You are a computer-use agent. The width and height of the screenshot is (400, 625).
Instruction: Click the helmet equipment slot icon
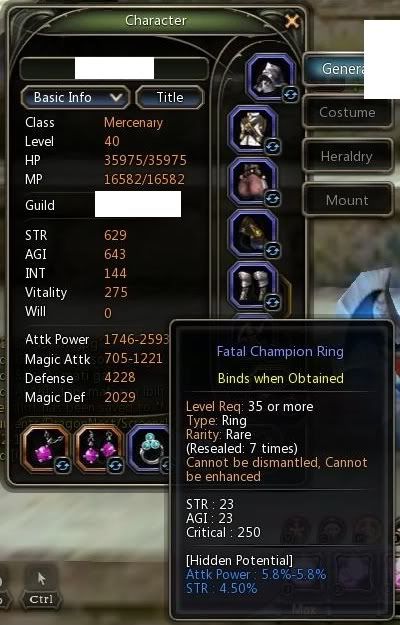point(271,77)
